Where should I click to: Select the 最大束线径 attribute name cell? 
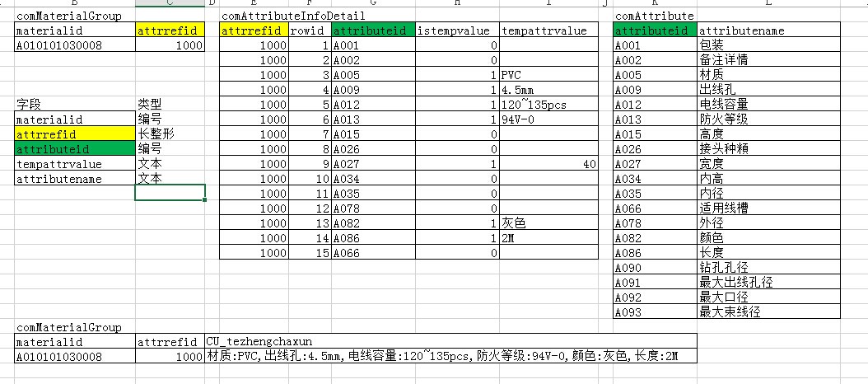tap(768, 312)
